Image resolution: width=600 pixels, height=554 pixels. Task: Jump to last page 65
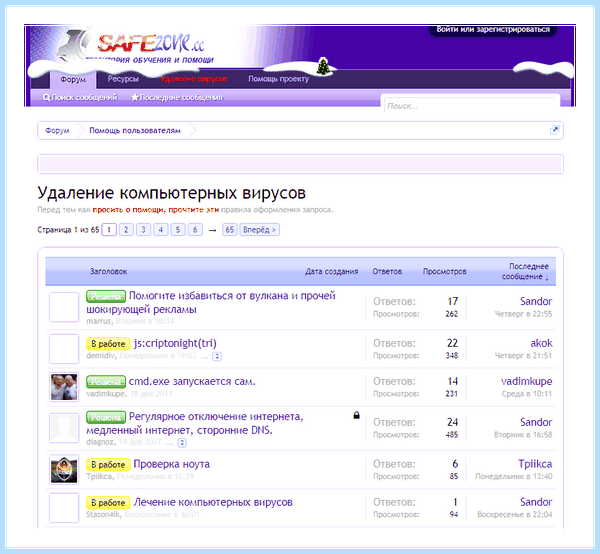tap(230, 230)
